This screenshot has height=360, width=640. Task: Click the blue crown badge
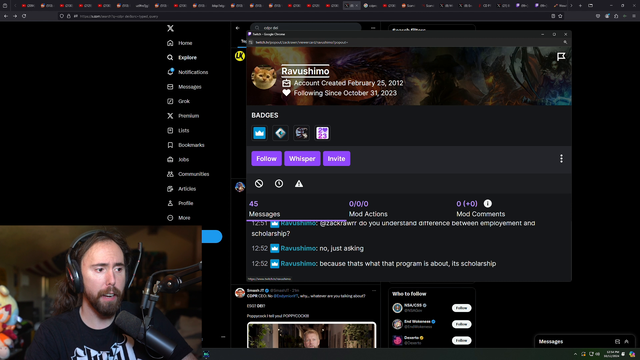[x=259, y=133]
